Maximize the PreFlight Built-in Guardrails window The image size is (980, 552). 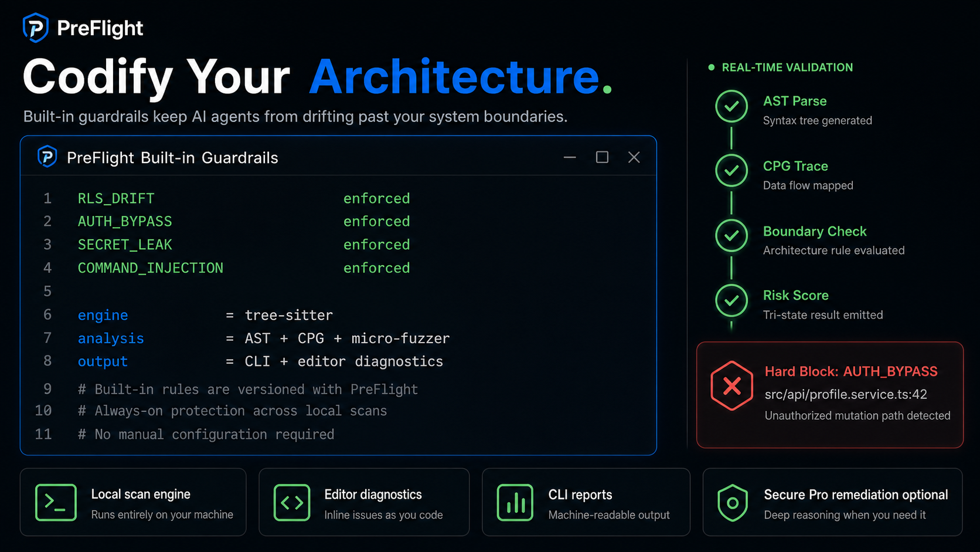(602, 157)
